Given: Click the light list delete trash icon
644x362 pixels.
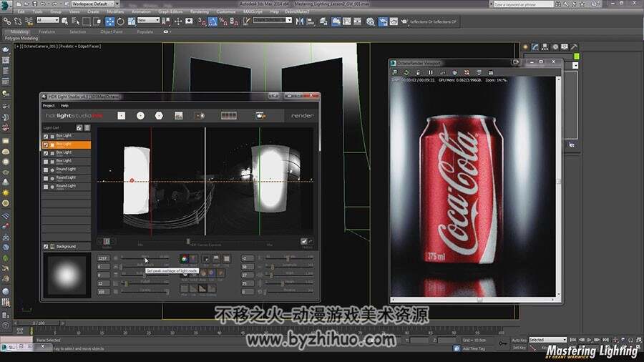Looking at the screenshot, I should click(87, 127).
